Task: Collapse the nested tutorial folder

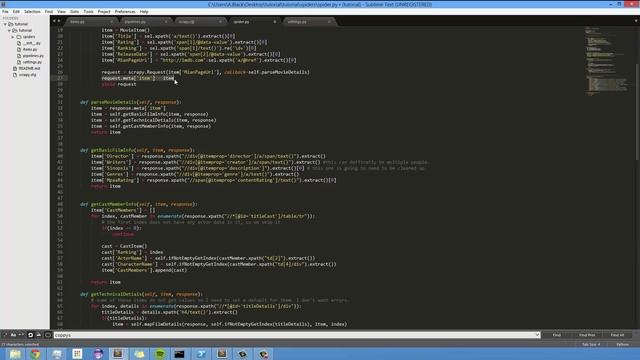Action: [x=9, y=31]
